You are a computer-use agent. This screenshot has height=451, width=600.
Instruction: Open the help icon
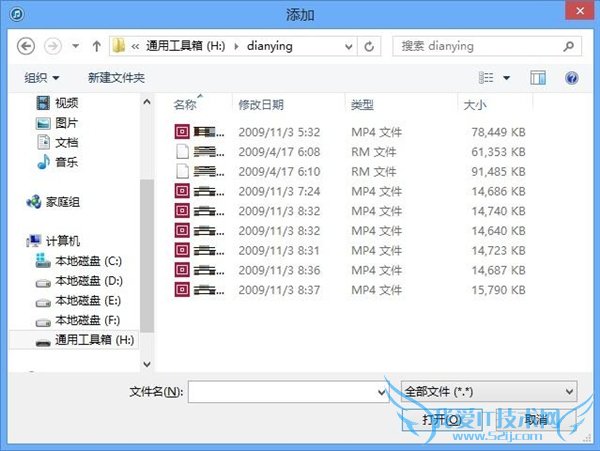(572, 78)
